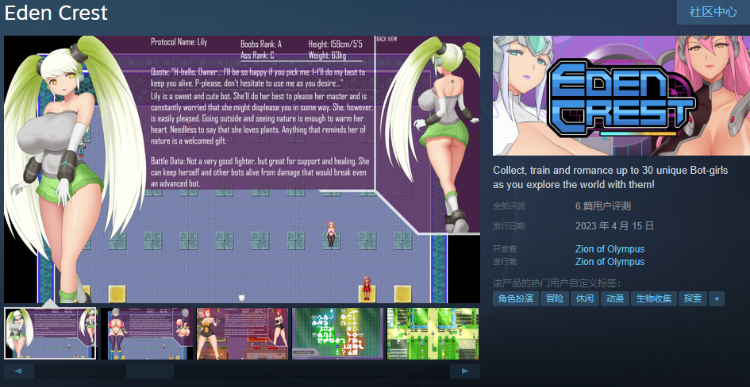Select the second screenshot thumbnail
750x387 pixels.
147,333
